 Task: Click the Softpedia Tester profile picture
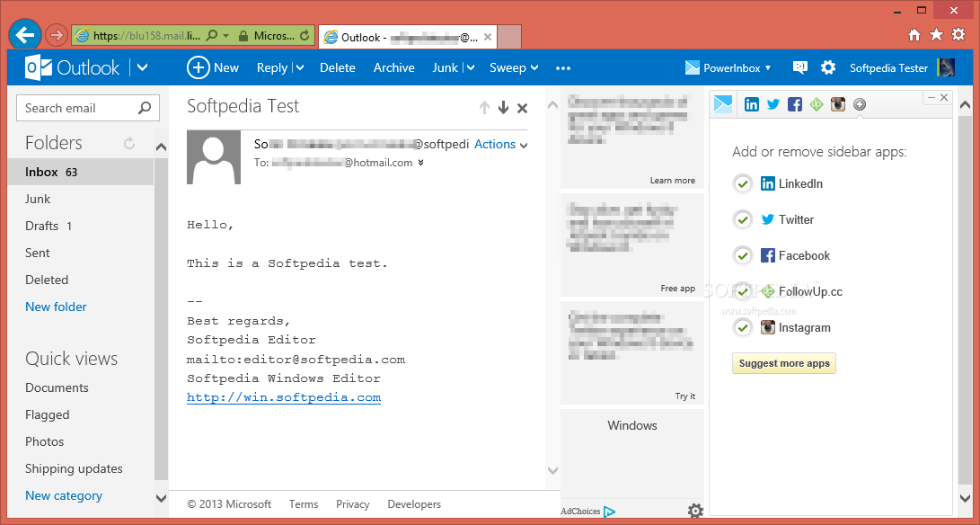(x=946, y=67)
